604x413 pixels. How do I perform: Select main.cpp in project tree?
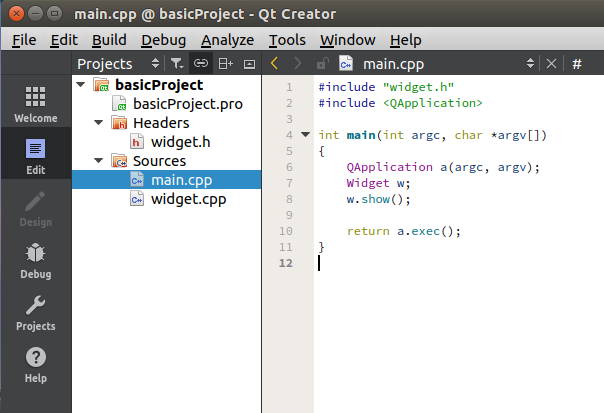point(166,180)
